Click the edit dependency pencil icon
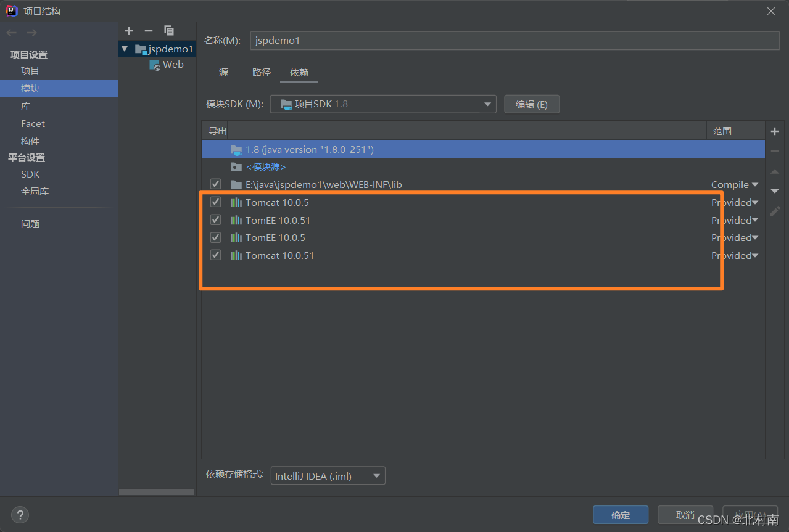 [774, 211]
